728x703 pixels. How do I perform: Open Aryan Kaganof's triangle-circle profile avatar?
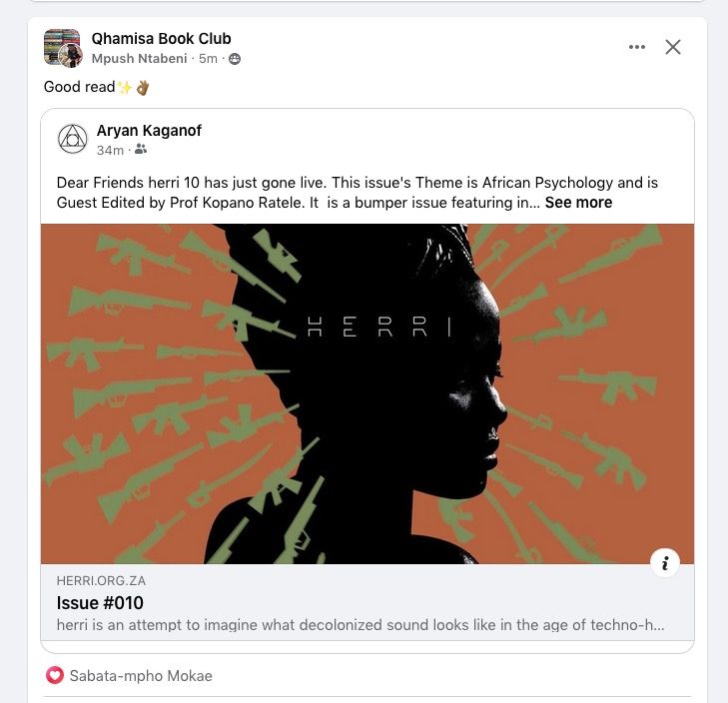point(73,139)
